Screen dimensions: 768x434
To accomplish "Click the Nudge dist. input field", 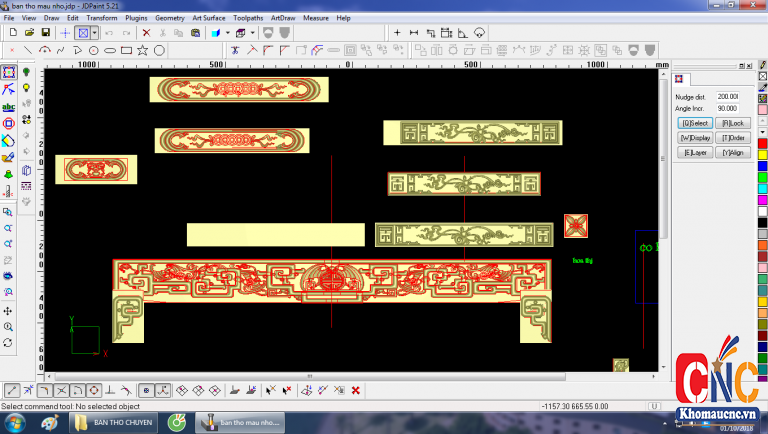I will [727, 96].
